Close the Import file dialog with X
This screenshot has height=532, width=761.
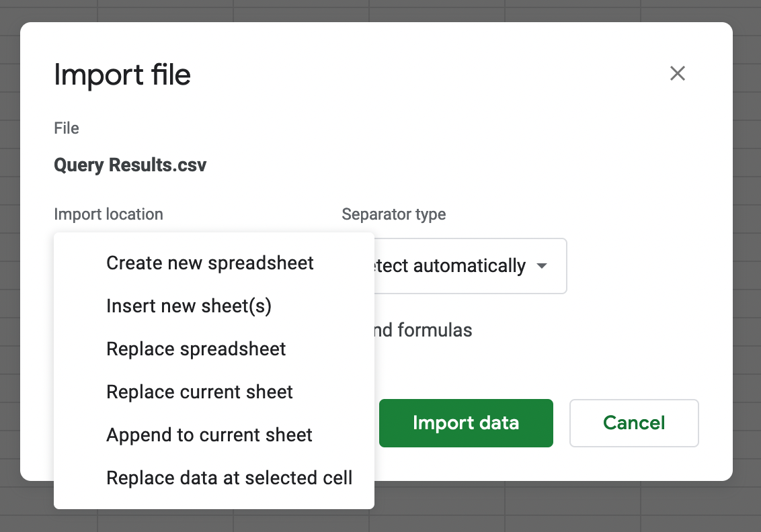677,73
